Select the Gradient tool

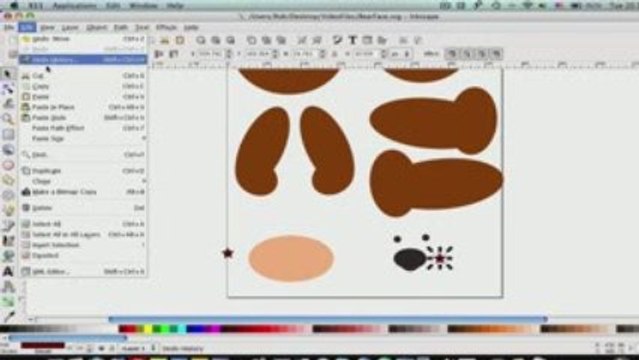click(x=8, y=301)
